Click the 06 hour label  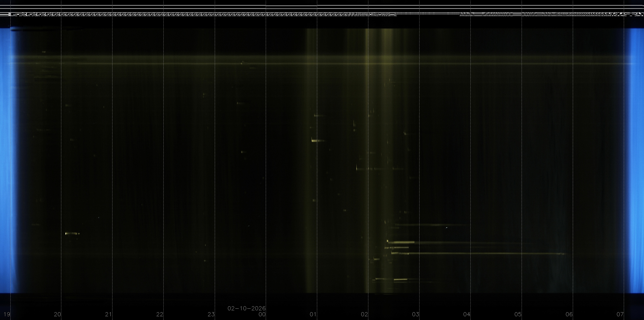pos(569,314)
